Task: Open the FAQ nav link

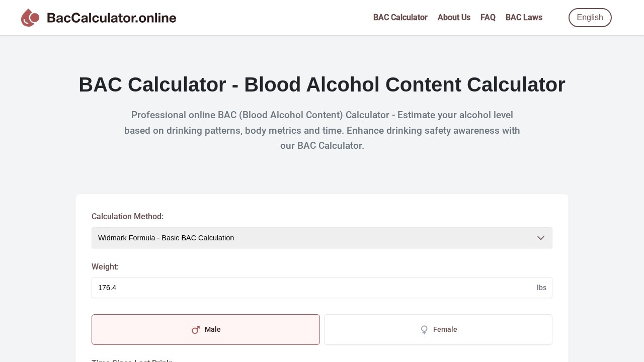Action: click(x=488, y=18)
